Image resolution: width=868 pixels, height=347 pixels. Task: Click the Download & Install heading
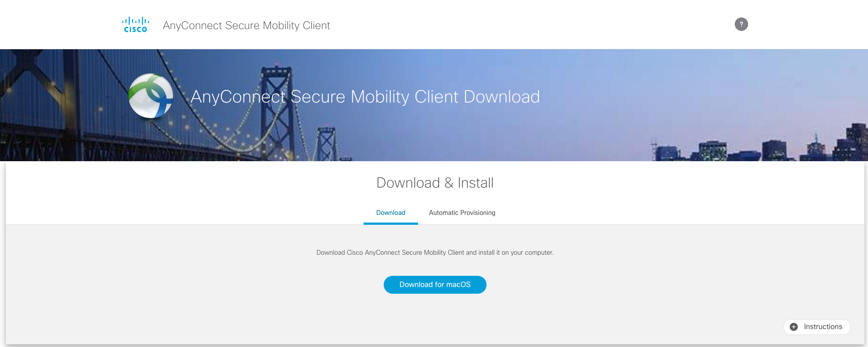(435, 183)
